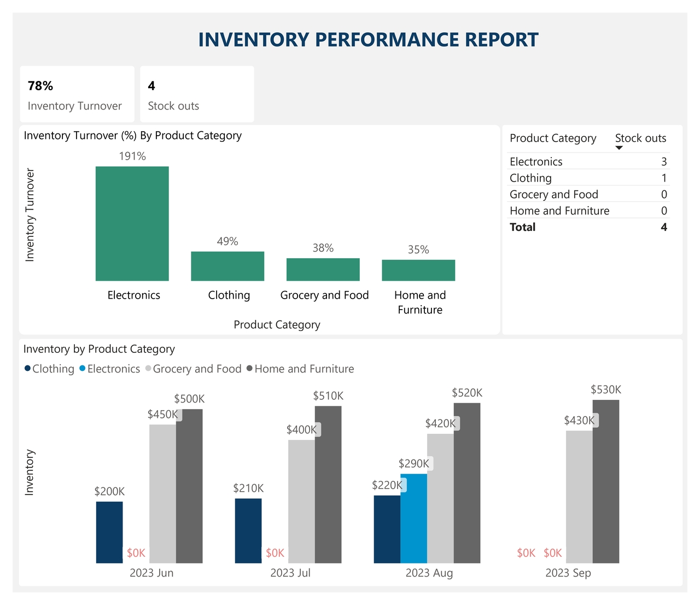The width and height of the screenshot is (700, 605).
Task: Toggle the Electronics legend marker
Action: (x=83, y=369)
